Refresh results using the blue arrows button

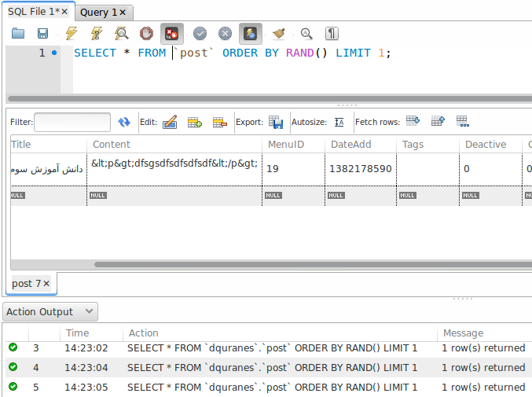(124, 122)
